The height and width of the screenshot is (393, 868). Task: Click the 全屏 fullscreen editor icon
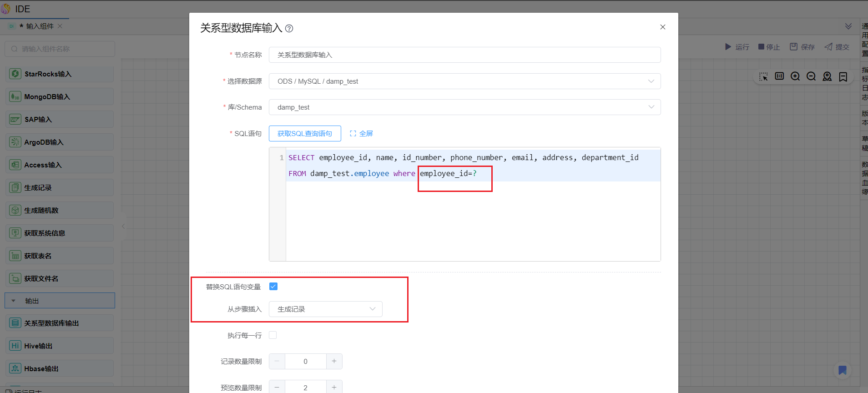(353, 134)
